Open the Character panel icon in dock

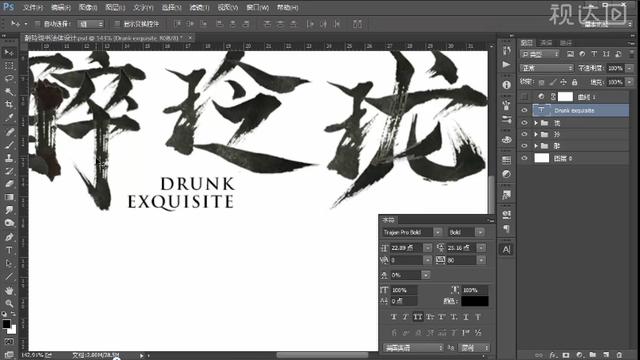[x=507, y=249]
